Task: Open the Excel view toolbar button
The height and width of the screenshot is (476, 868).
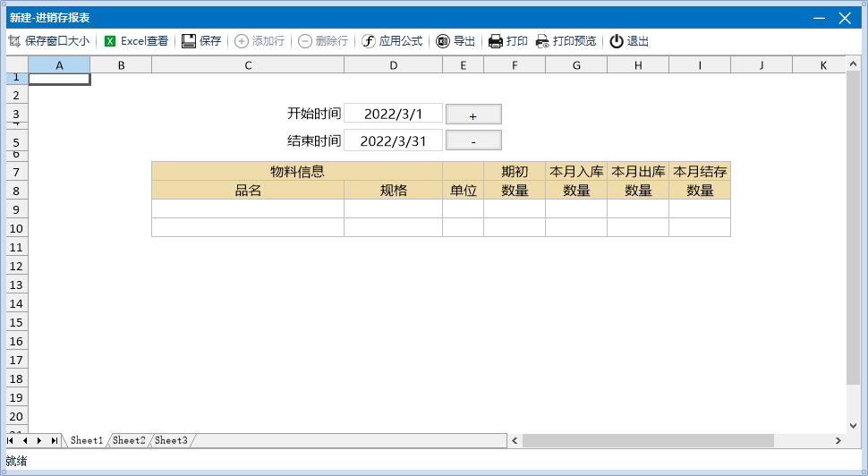Action: [x=110, y=41]
